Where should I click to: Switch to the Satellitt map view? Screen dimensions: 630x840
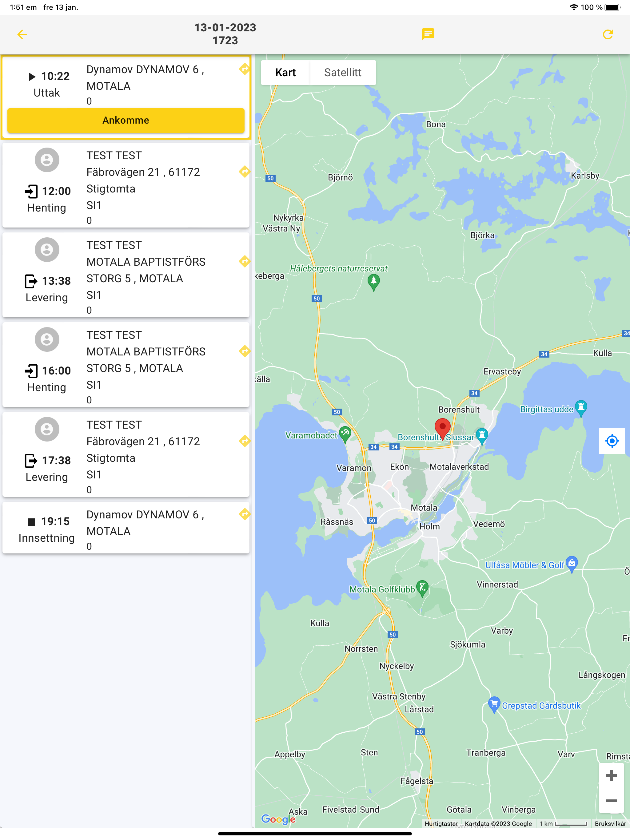click(343, 73)
